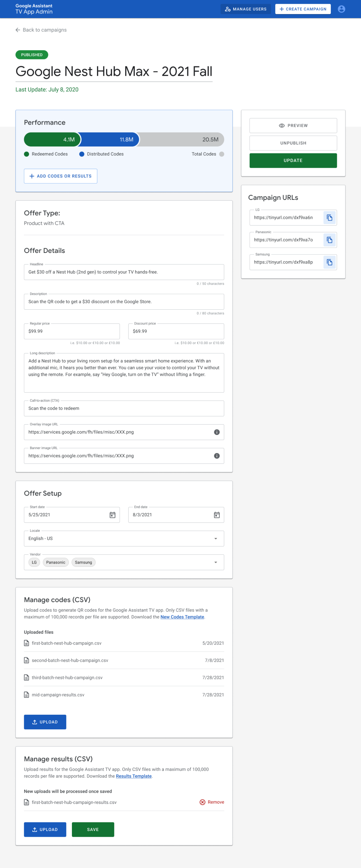The image size is (361, 868).
Task: Show info for Banner image URL
Action: pos(217,456)
